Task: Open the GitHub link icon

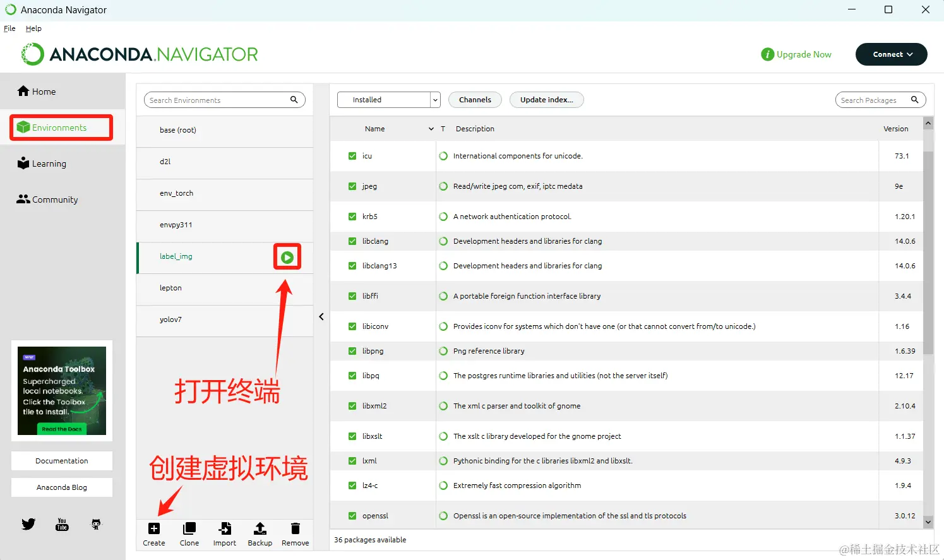Action: coord(96,524)
